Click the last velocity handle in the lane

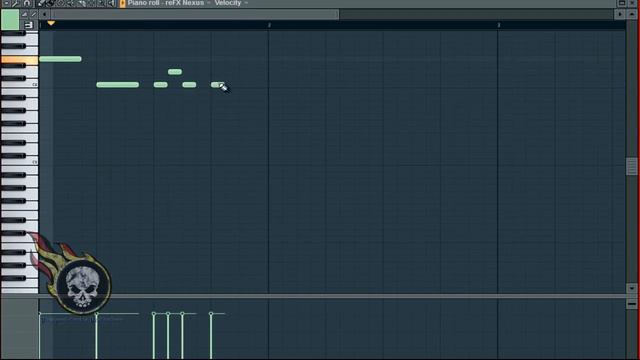click(x=211, y=313)
